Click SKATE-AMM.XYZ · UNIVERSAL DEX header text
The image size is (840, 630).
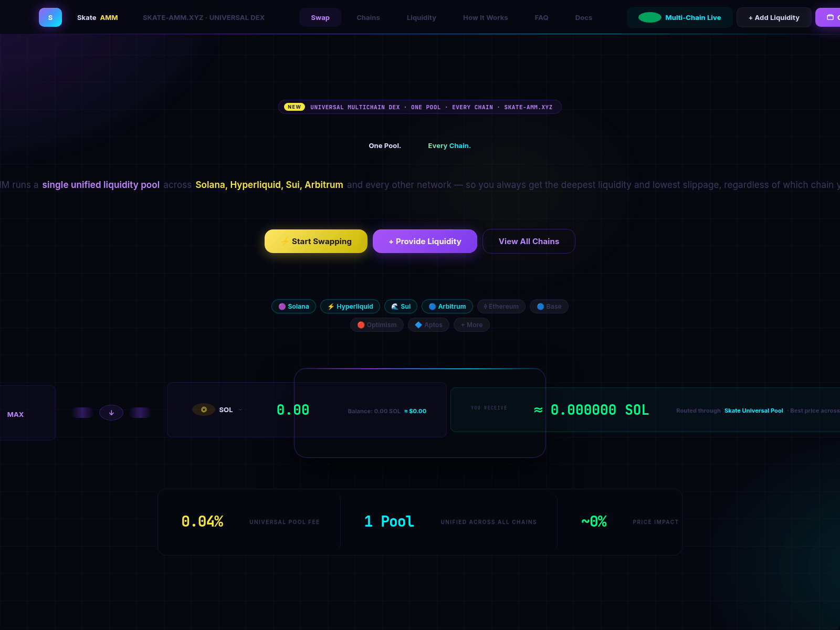(204, 17)
